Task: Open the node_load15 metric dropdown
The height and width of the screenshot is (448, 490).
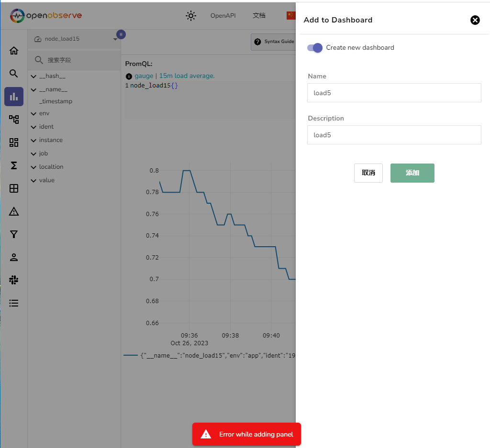Action: (116, 38)
